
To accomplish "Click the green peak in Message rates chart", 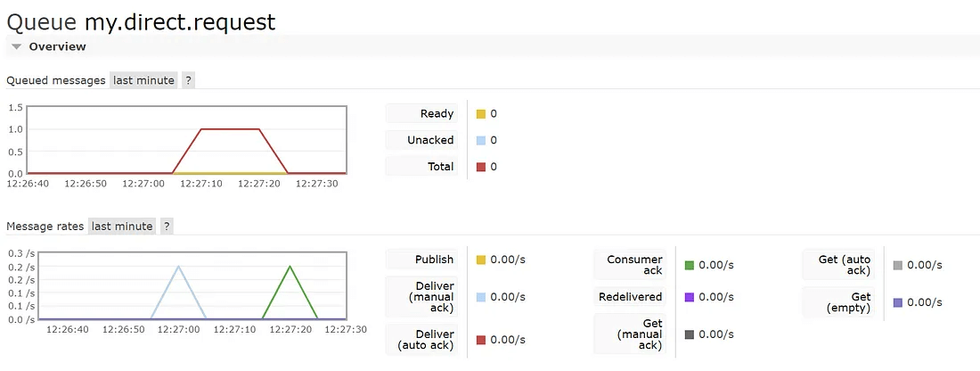I will 290,268.
